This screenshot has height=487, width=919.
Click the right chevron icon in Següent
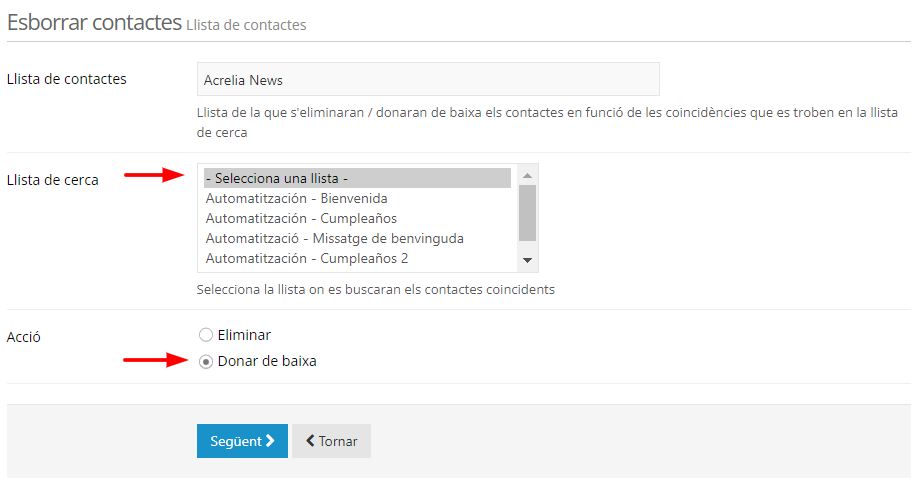point(270,441)
